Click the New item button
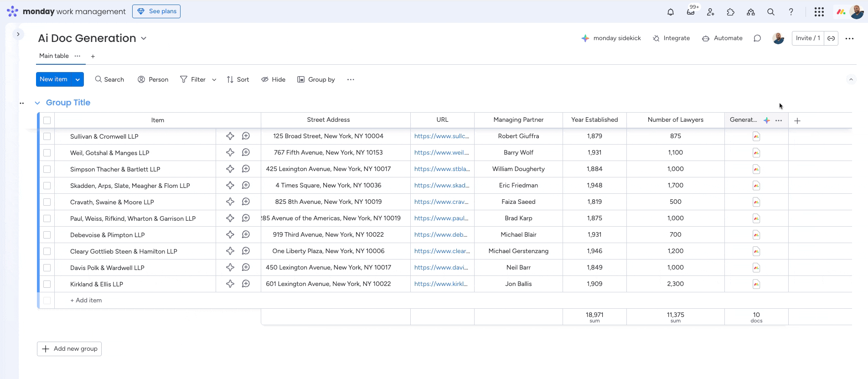 pyautogui.click(x=54, y=79)
